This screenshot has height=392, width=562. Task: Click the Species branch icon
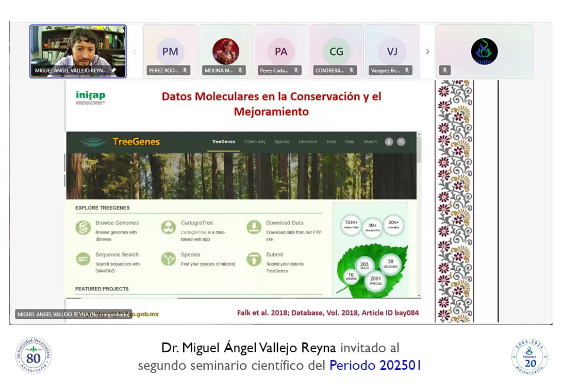(168, 259)
